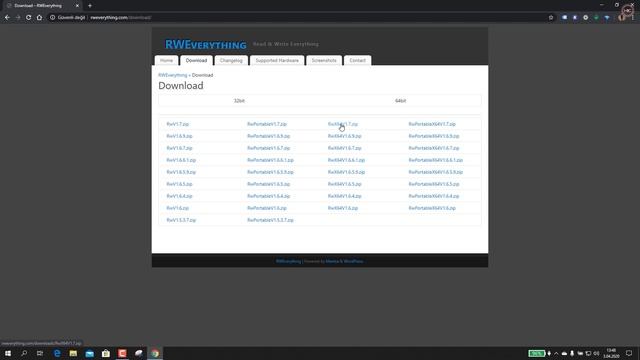This screenshot has height=360, width=640.
Task: Open Windows taskbar search
Action: point(24,353)
